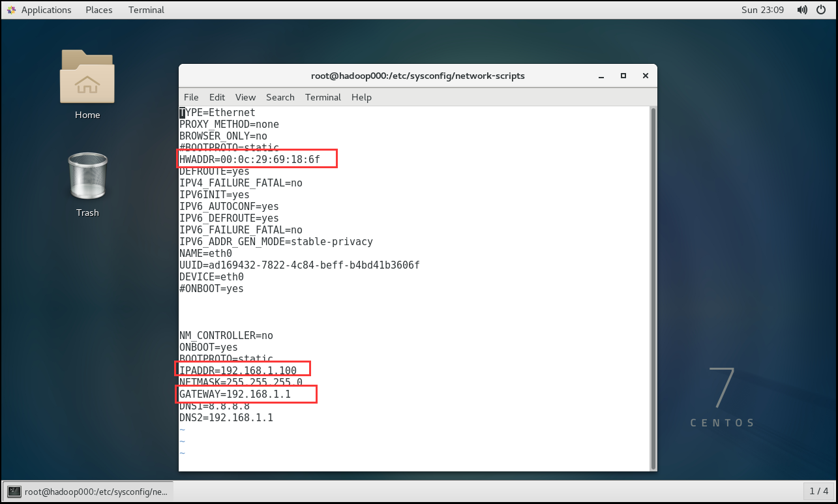Click the DEVICE=eth0 line
838x504 pixels.
(211, 277)
